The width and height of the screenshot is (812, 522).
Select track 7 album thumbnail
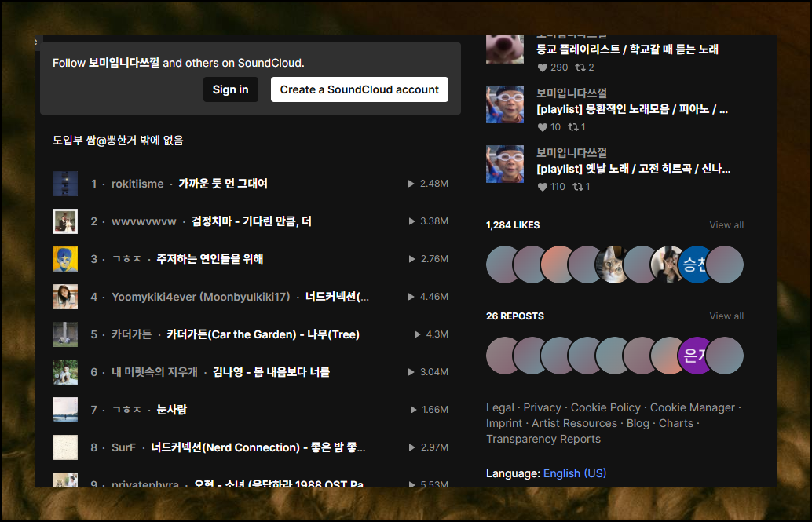[x=65, y=410]
